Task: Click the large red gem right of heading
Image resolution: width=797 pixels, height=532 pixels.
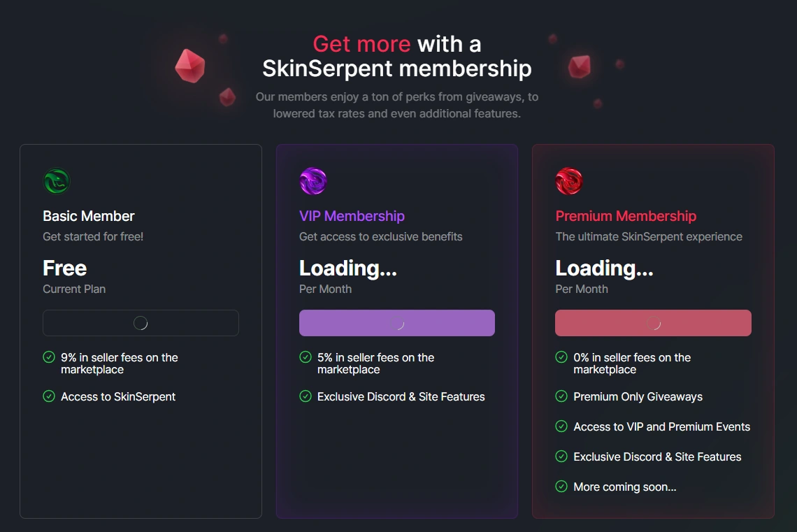Action: pyautogui.click(x=579, y=66)
